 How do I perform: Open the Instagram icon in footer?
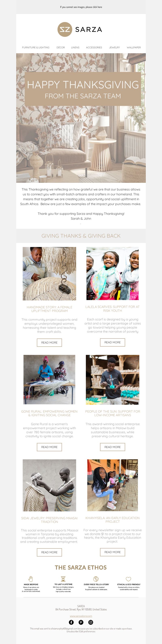pyautogui.click(x=91, y=622)
